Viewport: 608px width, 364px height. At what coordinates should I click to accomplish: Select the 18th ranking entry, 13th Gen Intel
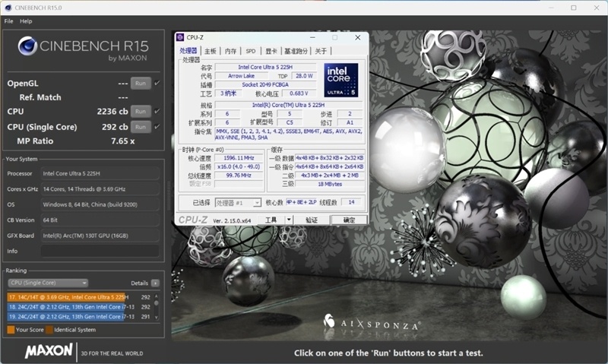pyautogui.click(x=68, y=307)
